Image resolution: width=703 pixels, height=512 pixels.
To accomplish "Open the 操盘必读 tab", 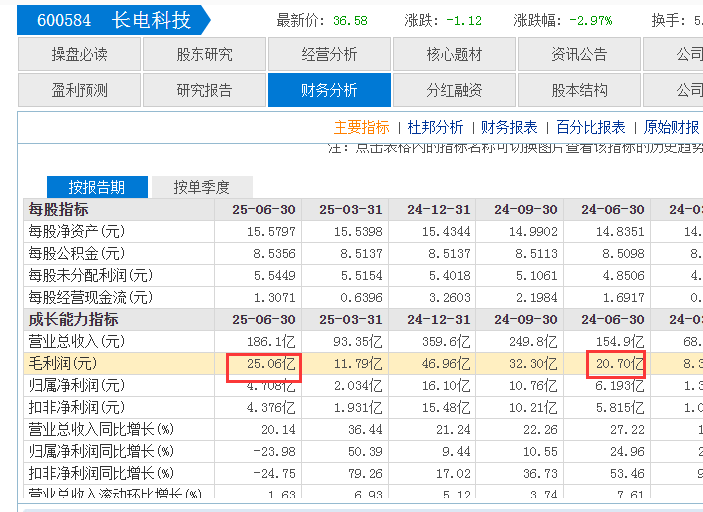I will 79,54.
